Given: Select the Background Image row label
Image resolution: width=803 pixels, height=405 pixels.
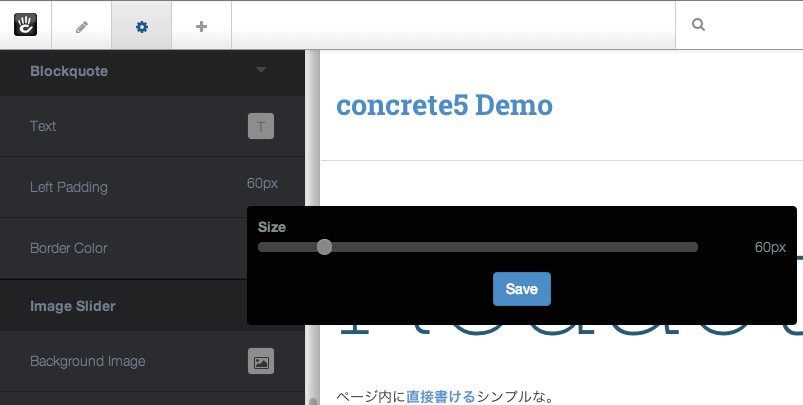Looking at the screenshot, I should click(87, 361).
